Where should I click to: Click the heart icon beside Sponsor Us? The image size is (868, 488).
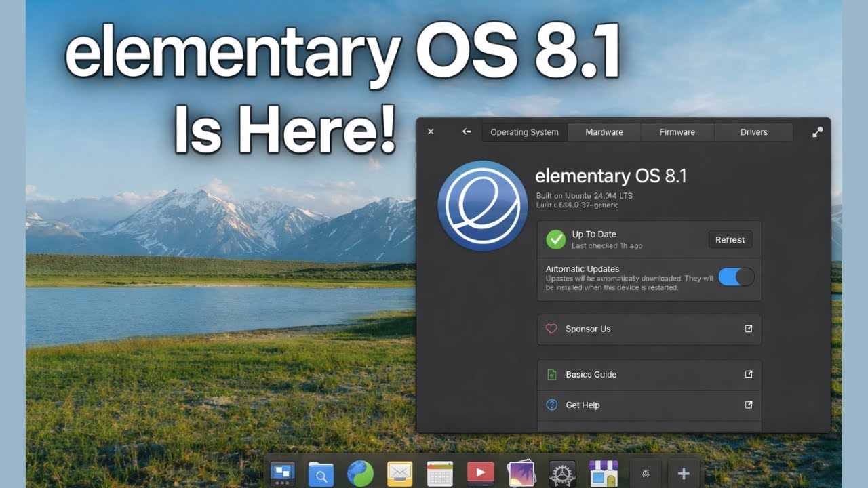551,329
